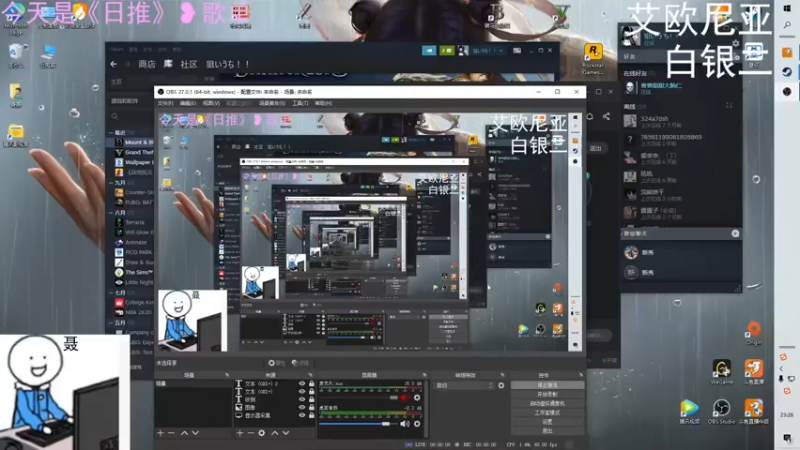Open scene transition properties gear
Viewport: 800px width, 450px height.
501,386
